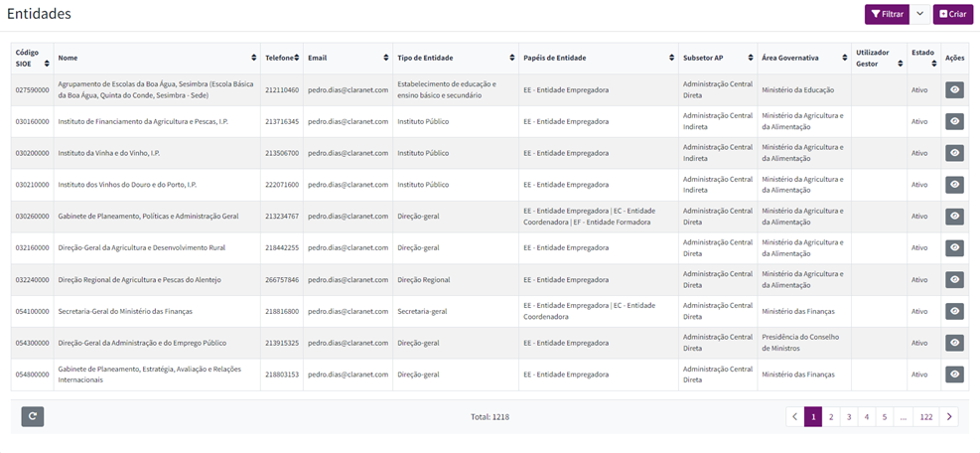Image resolution: width=980 pixels, height=453 pixels.
Task: View Secretaria-Geral do Ministério das Finanças entry
Action: [954, 311]
